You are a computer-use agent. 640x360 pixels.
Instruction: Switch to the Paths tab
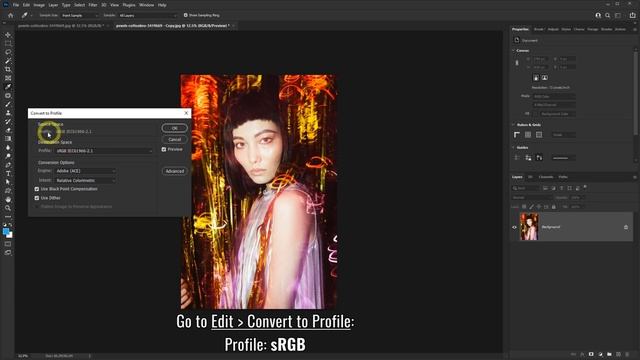click(x=563, y=177)
